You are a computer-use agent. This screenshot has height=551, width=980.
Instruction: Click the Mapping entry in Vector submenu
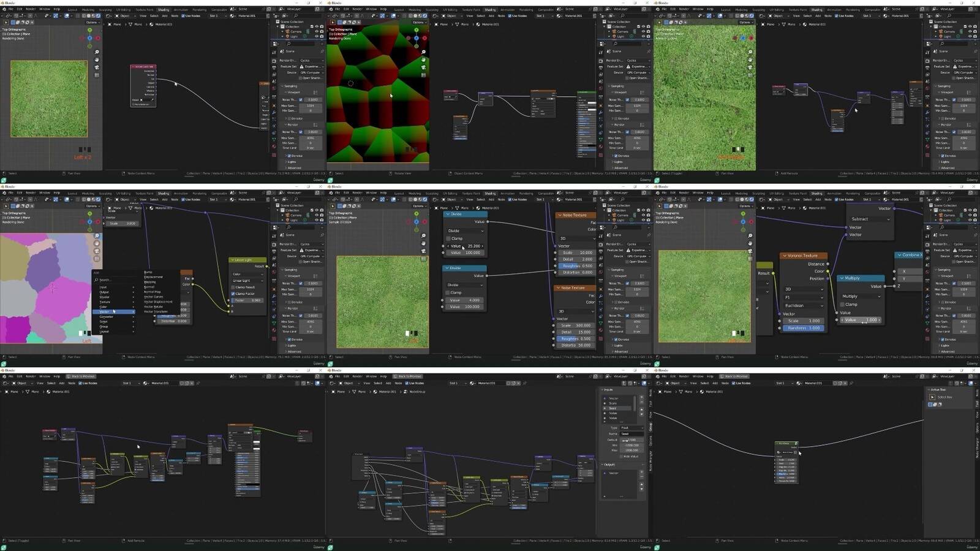[149, 282]
